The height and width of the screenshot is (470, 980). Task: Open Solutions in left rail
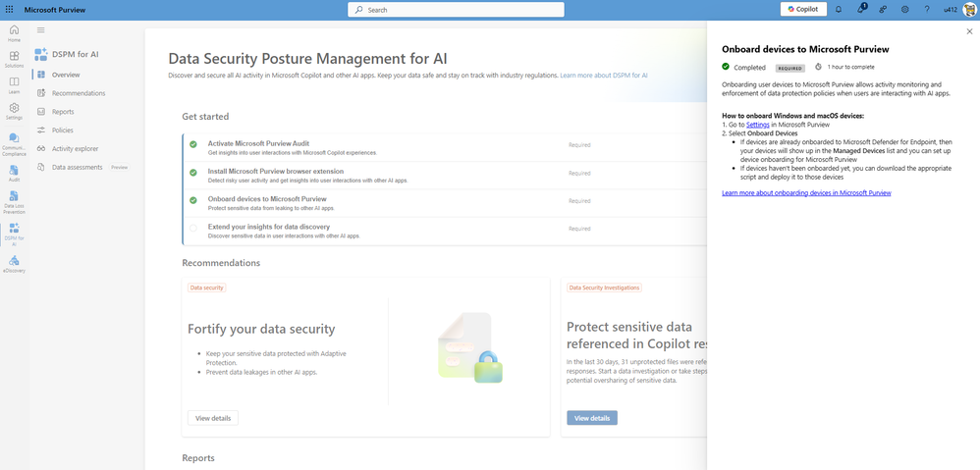click(14, 59)
